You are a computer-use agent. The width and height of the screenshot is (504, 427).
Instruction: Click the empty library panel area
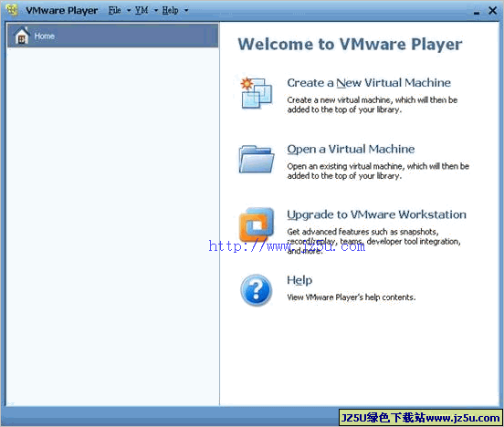tap(112, 226)
